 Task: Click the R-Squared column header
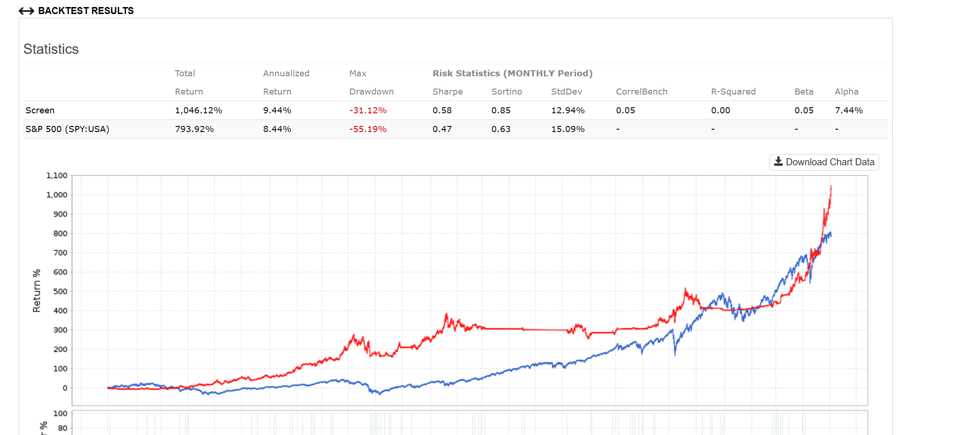tap(733, 92)
